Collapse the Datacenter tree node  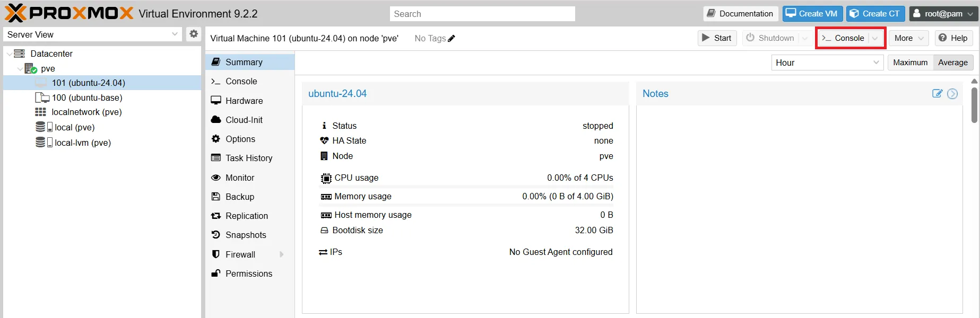[x=9, y=54]
